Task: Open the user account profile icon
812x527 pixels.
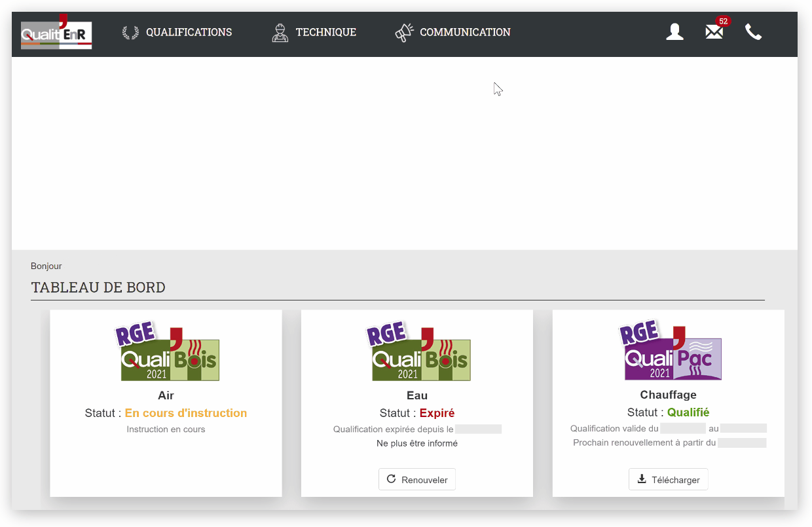Action: (x=674, y=32)
